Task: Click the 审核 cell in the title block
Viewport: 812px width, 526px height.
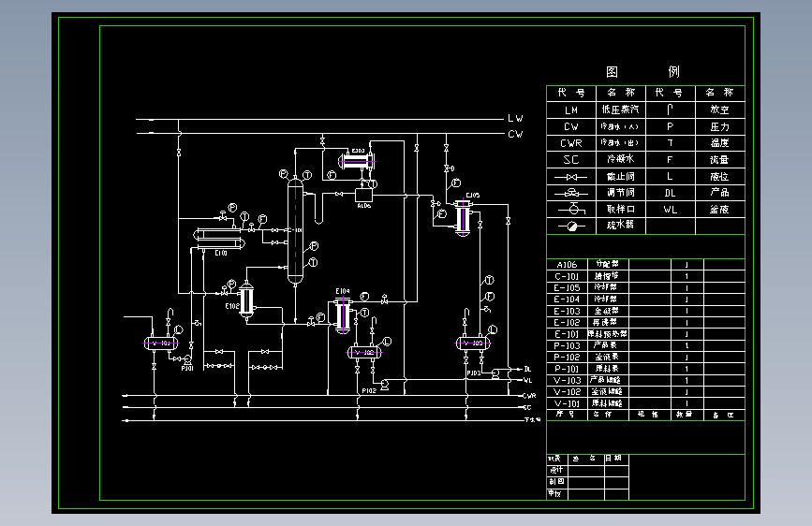Action: click(x=557, y=494)
